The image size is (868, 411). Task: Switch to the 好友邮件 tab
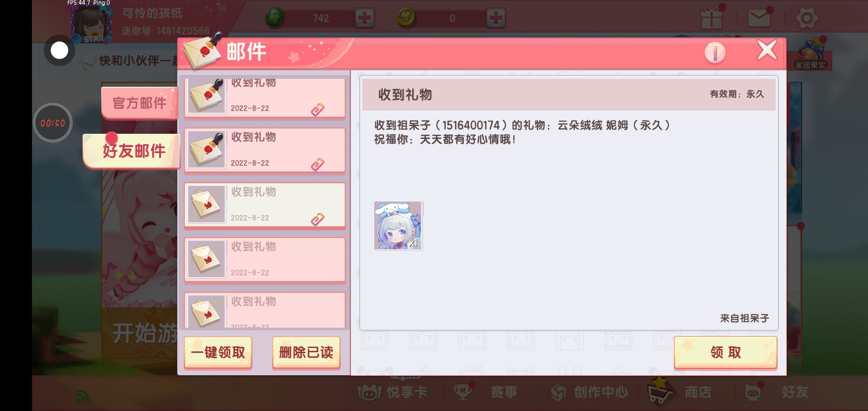pos(132,151)
